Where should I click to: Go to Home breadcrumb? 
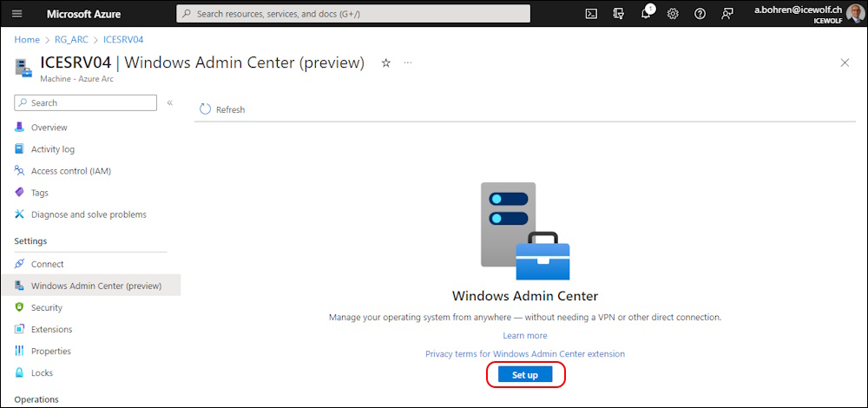point(27,40)
